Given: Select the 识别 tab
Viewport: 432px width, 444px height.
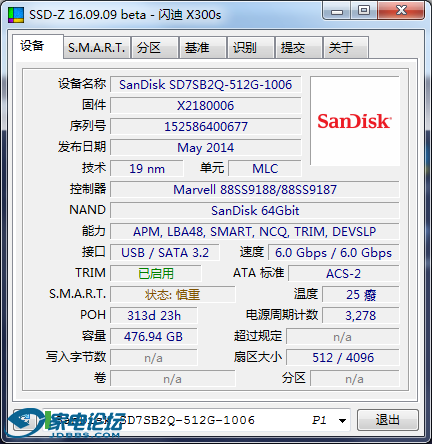Looking at the screenshot, I should [x=250, y=48].
